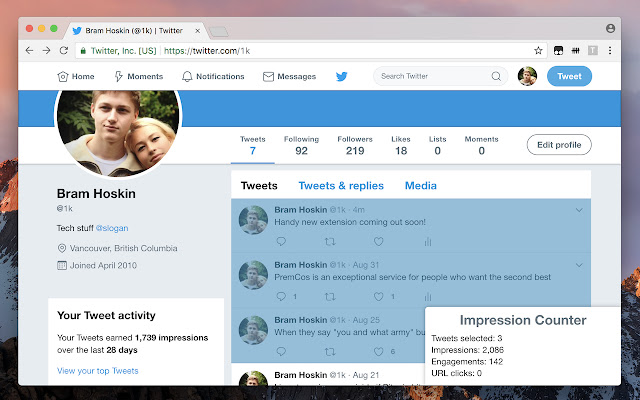Click the avatar on the PremCos tweet
The image size is (640, 400).
[x=253, y=275]
